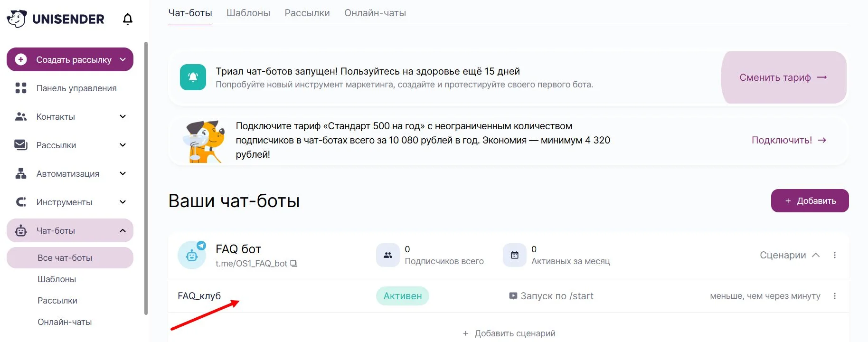
Task: Collapse the Чат-боты sidebar section
Action: (123, 230)
